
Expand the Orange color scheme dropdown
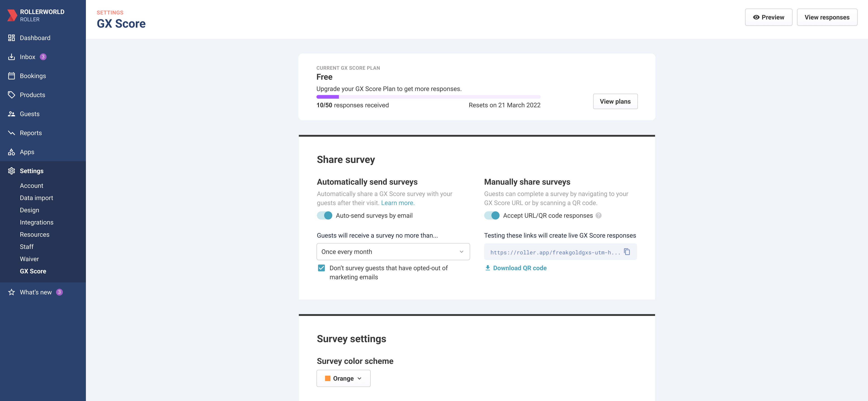pos(343,378)
